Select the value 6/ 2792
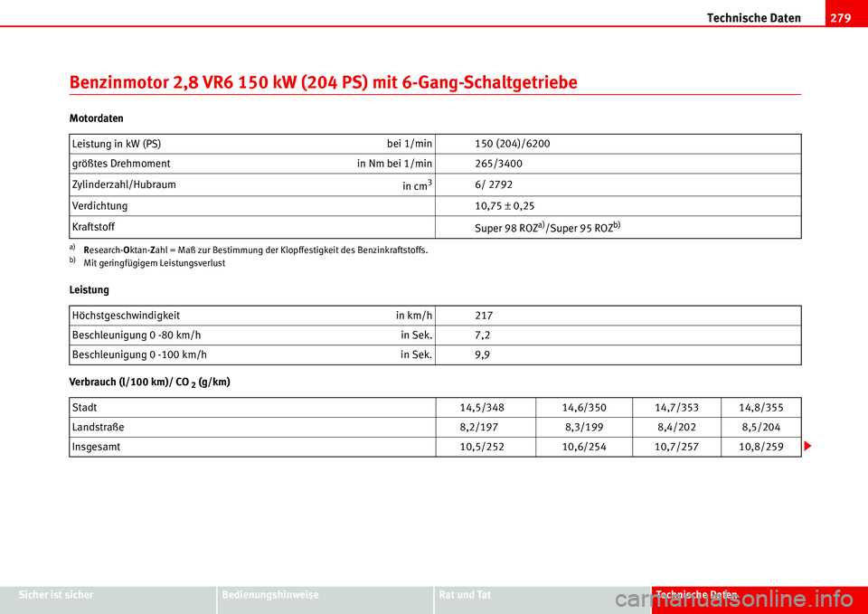 point(494,184)
